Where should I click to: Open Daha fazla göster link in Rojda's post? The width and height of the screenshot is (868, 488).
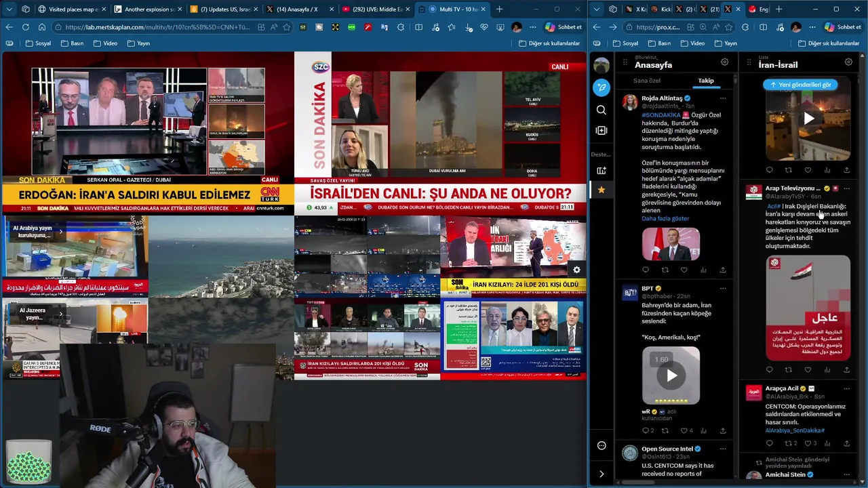coord(665,219)
